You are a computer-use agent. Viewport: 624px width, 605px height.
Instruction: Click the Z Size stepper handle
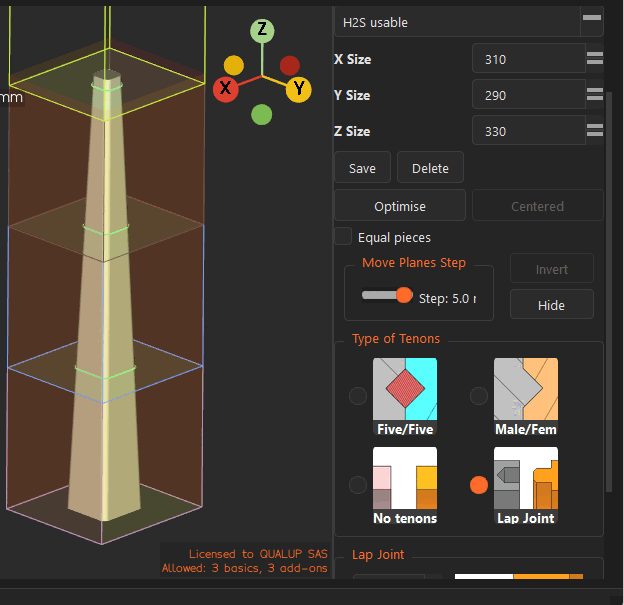pyautogui.click(x=595, y=130)
